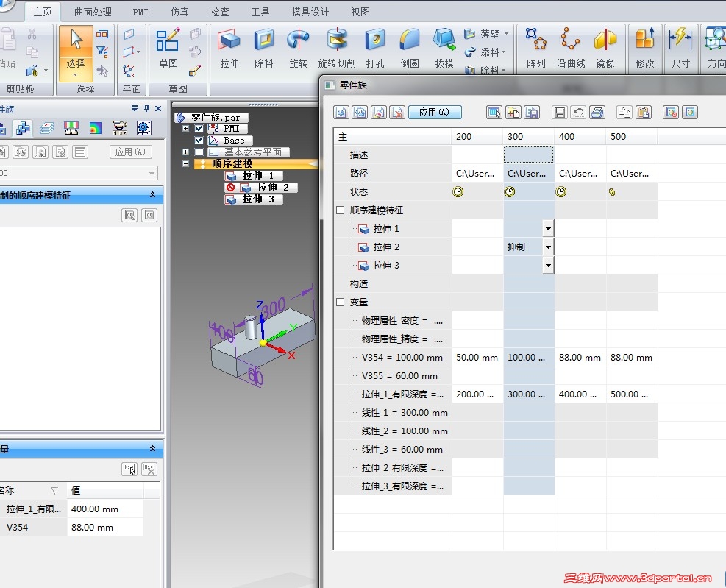This screenshot has width=726, height=588.
Task: Click the 修改 modify tool
Action: point(645,48)
